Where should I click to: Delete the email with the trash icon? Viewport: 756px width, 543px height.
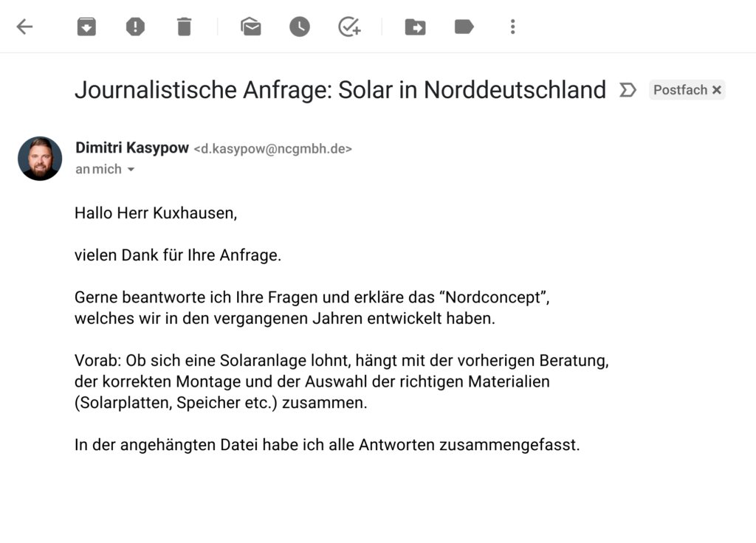(184, 27)
